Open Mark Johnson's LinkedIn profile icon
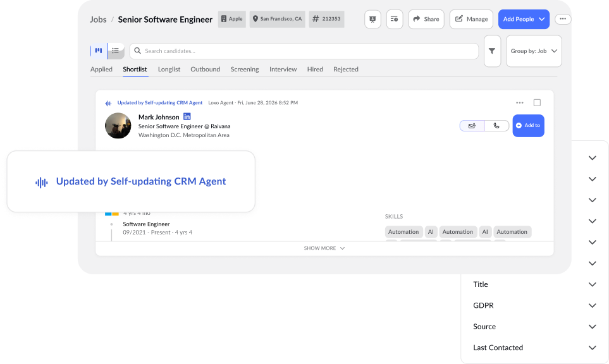This screenshot has height=364, width=609. (187, 116)
